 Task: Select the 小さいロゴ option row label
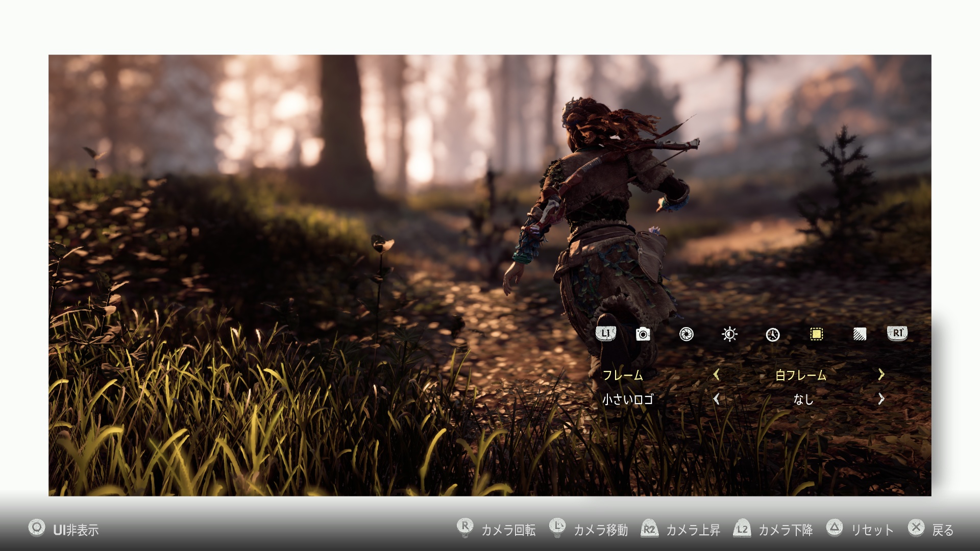point(628,399)
